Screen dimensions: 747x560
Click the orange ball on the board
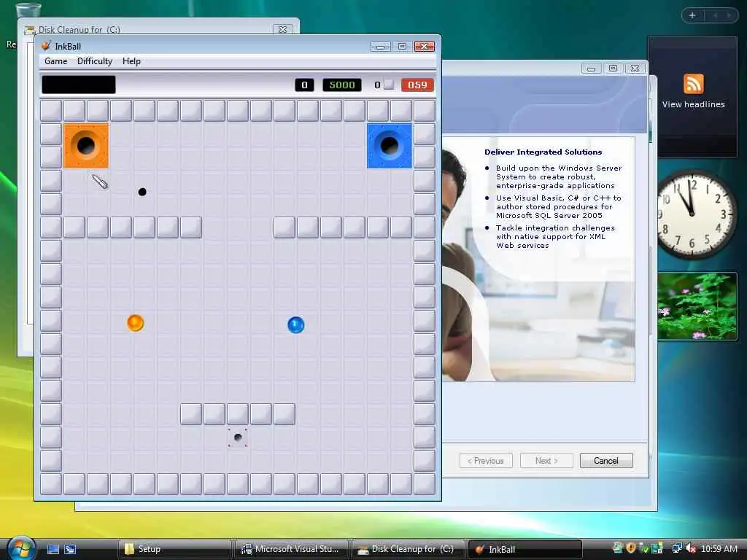135,323
